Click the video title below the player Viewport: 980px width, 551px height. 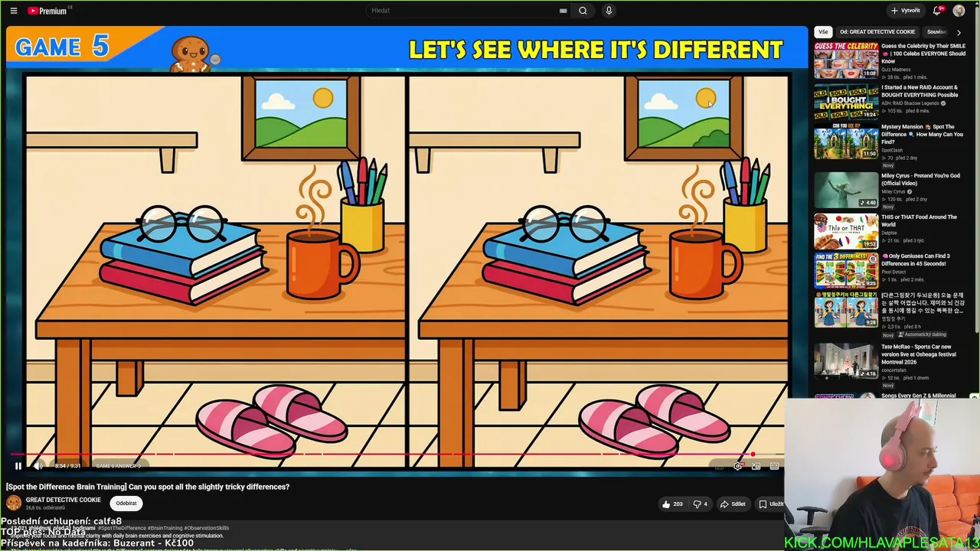[x=148, y=487]
